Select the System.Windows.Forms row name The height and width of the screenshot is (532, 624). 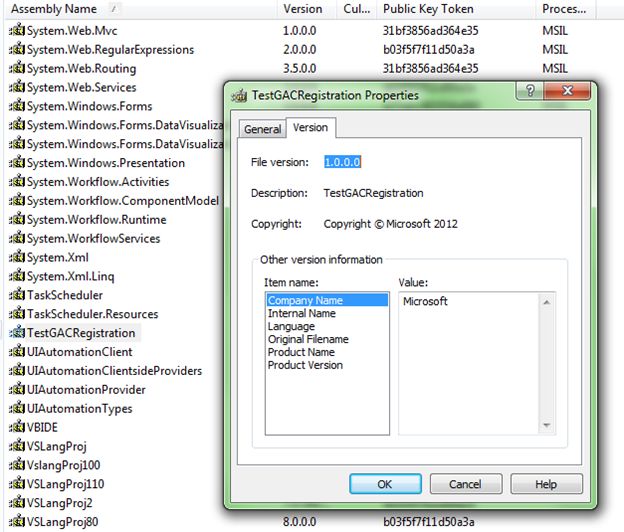[90, 106]
